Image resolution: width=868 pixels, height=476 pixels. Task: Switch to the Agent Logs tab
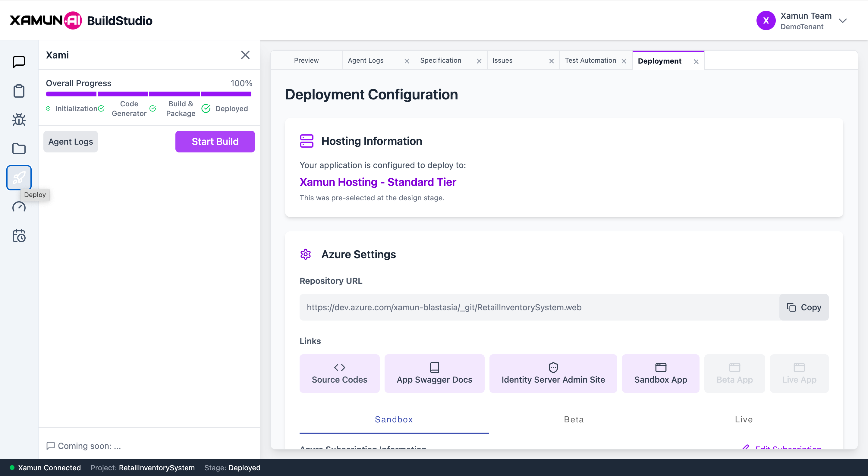coord(366,60)
